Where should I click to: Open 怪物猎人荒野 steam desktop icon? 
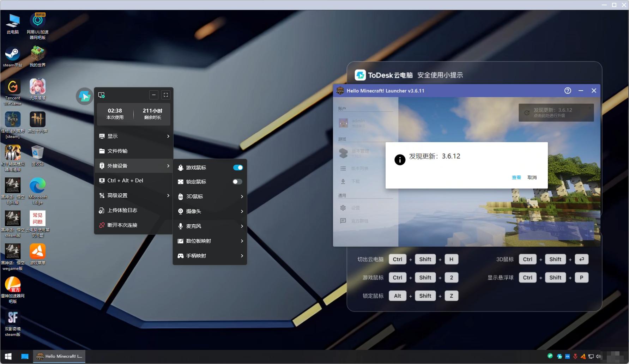pos(13,125)
